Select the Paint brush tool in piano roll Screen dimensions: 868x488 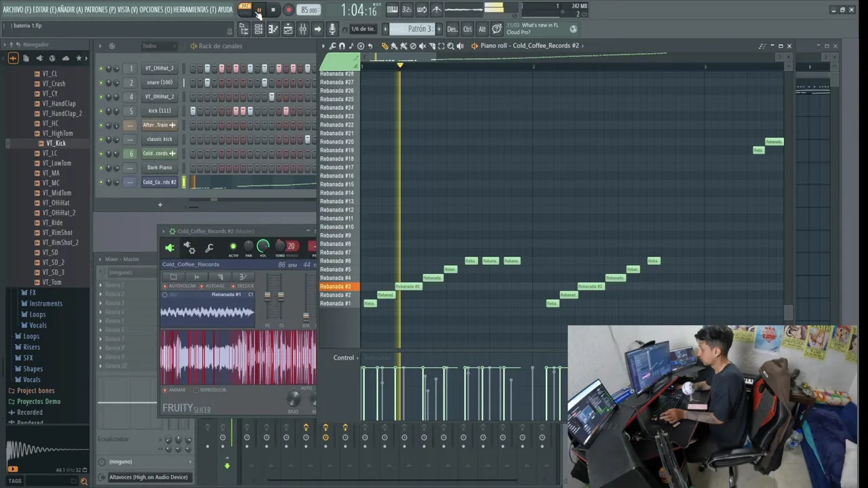click(395, 46)
